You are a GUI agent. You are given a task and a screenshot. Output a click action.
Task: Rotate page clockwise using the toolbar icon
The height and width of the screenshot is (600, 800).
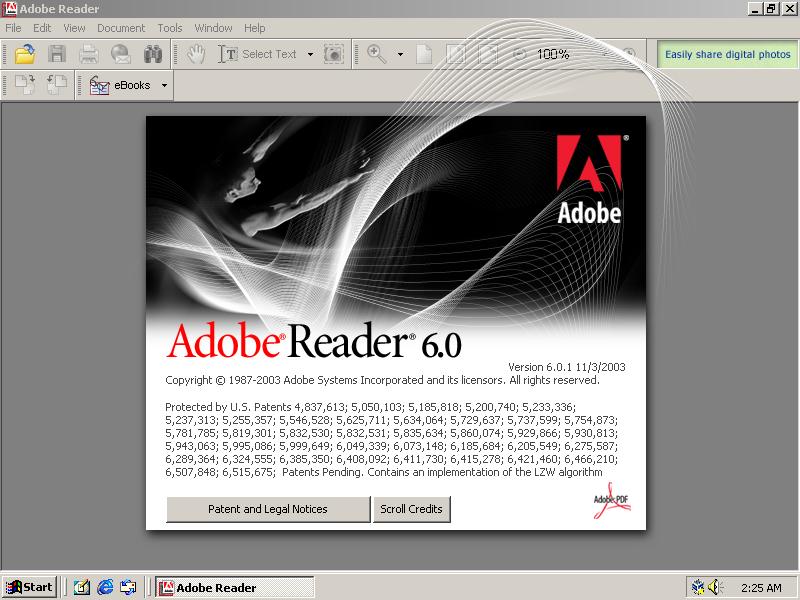coord(24,85)
